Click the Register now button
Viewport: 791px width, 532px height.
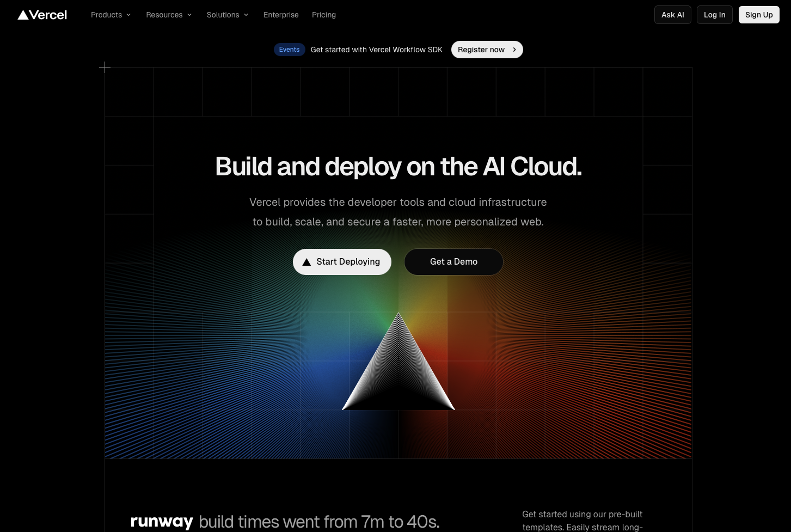487,50
